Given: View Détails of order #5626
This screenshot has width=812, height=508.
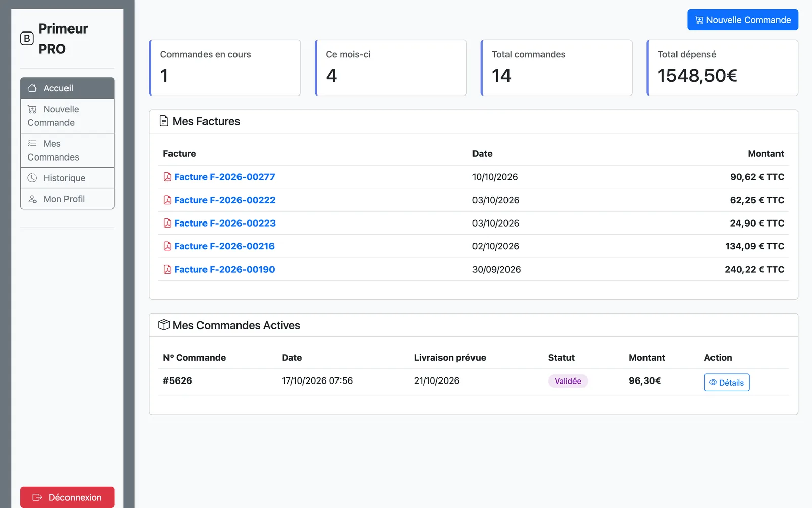Looking at the screenshot, I should 726,383.
